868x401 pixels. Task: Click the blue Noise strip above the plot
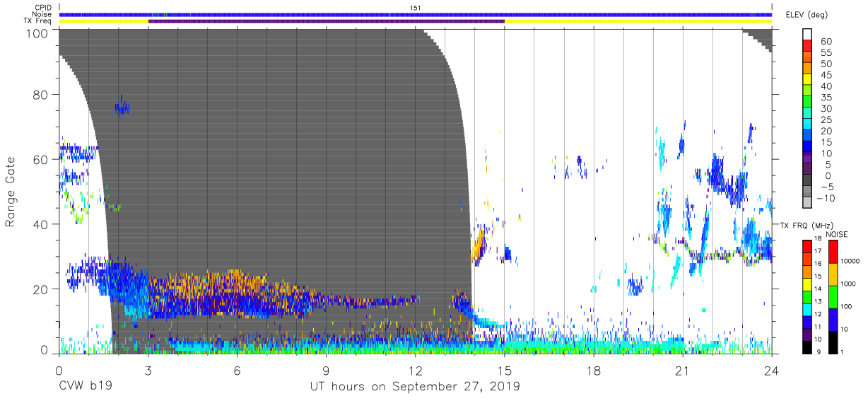point(416,14)
